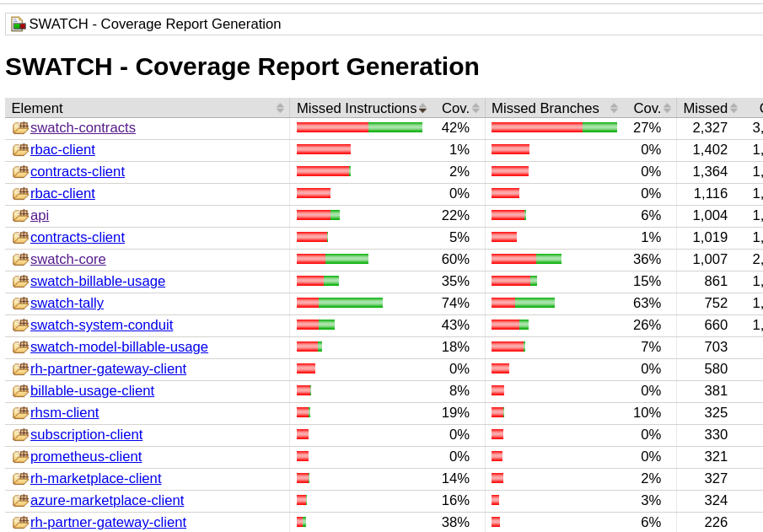The image size is (763, 532).
Task: Open the swatch-system-conduit link
Action: [101, 325]
